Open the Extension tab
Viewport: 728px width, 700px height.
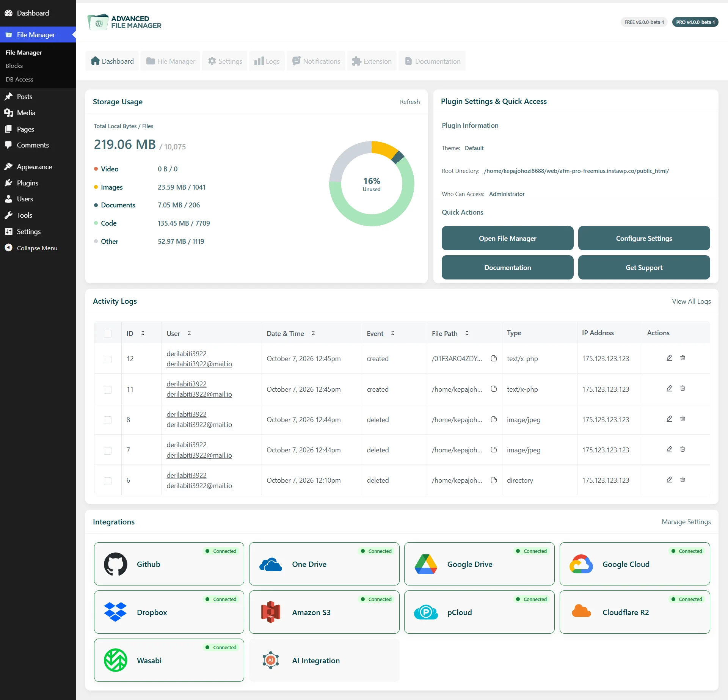pos(372,61)
